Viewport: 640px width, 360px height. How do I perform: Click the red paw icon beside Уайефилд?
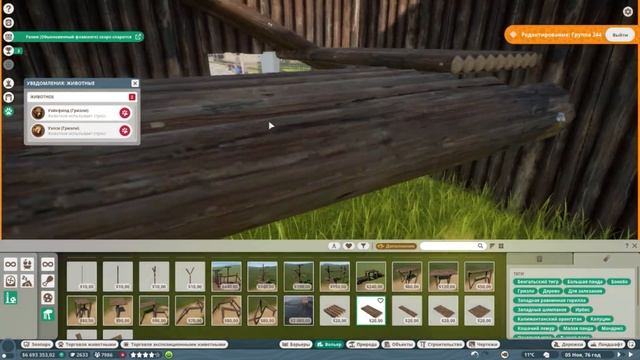pyautogui.click(x=125, y=113)
